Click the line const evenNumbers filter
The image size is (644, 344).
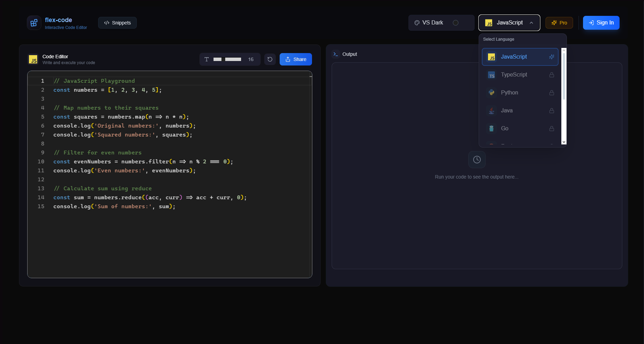pos(143,162)
